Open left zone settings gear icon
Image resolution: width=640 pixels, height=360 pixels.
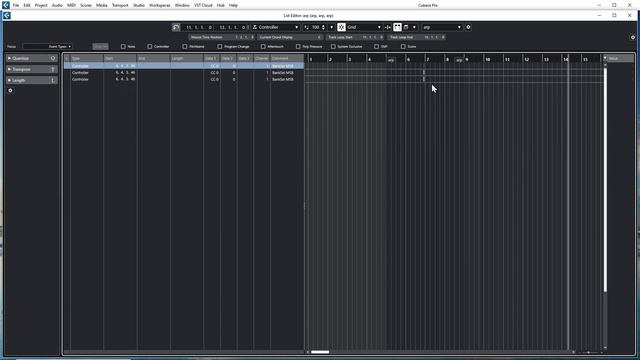[10, 90]
